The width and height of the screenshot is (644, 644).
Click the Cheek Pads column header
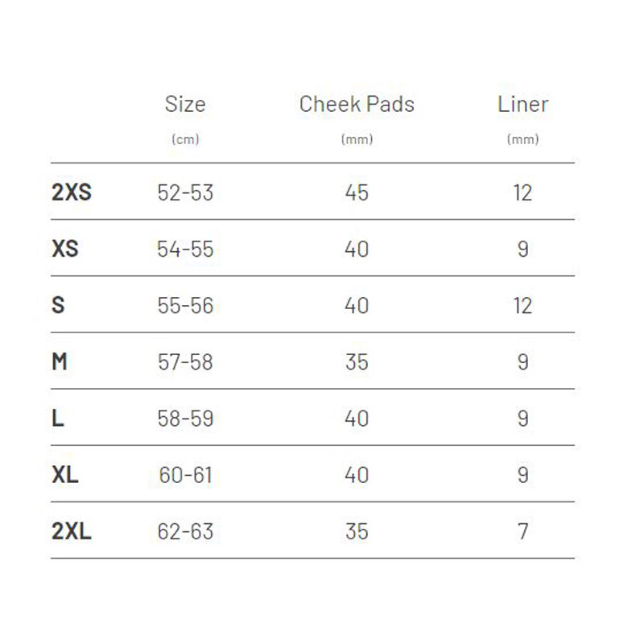click(x=357, y=105)
